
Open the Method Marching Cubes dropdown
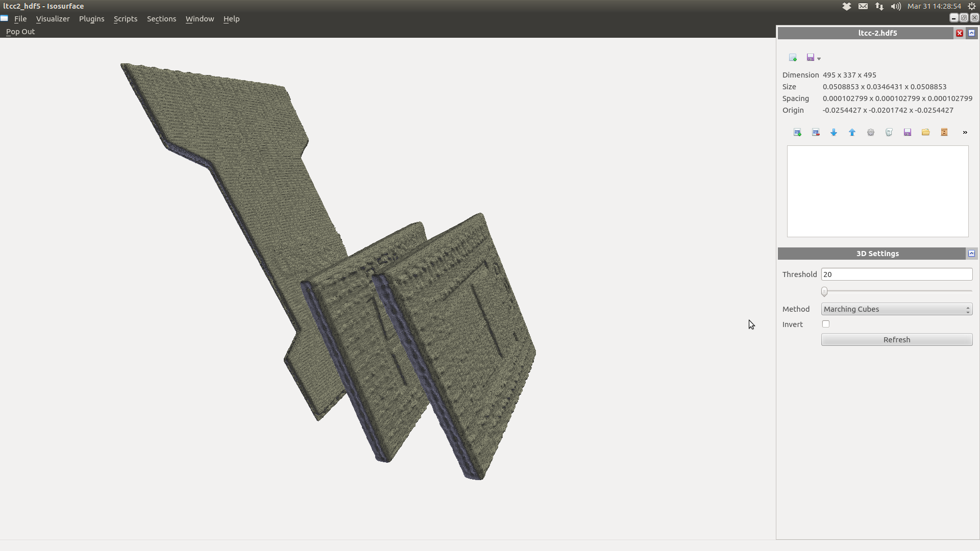[x=897, y=309]
